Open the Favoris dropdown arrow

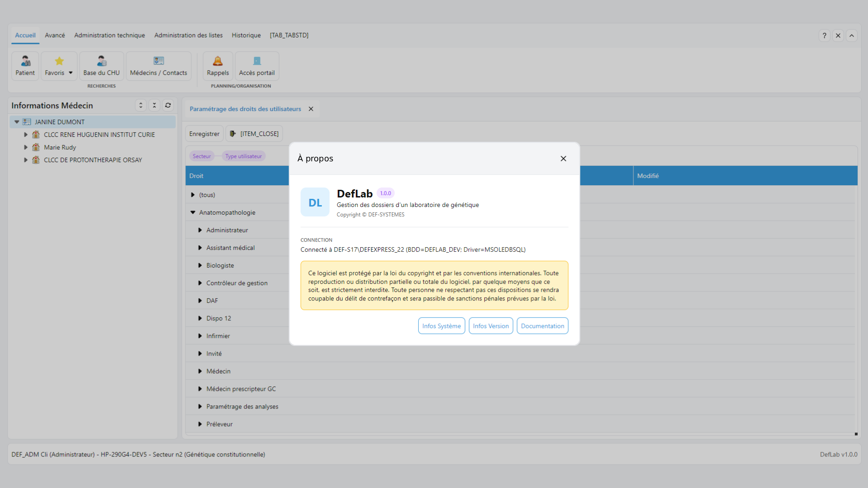click(x=71, y=73)
